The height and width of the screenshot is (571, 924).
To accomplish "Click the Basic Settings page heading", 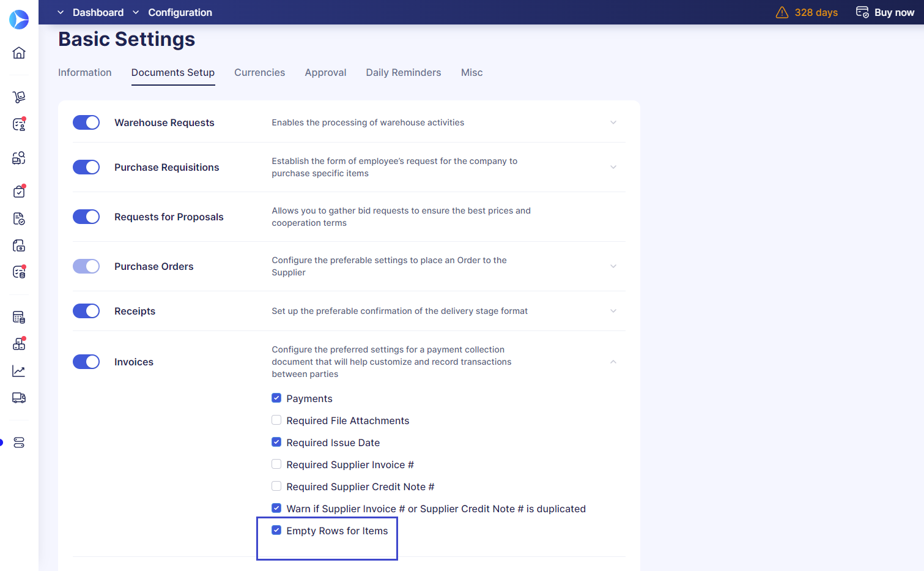I will pos(127,39).
